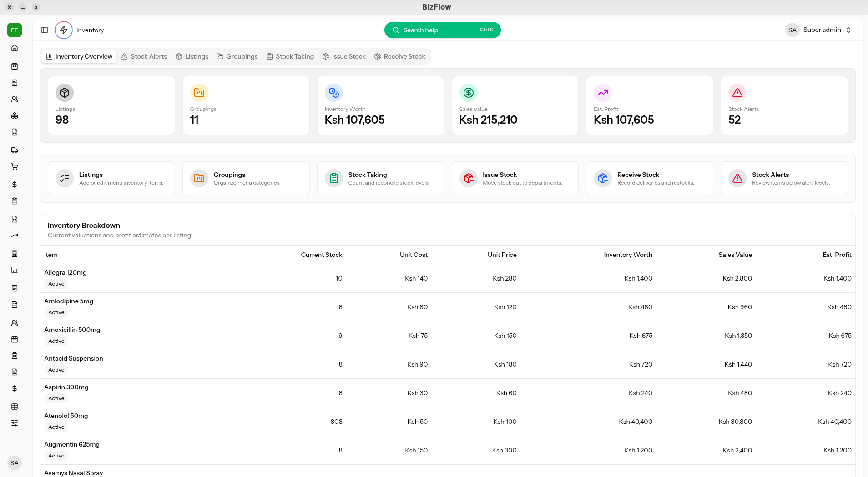Screen dimensions: 868x477
Task: Open the Listings quick action card
Action: [111, 178]
